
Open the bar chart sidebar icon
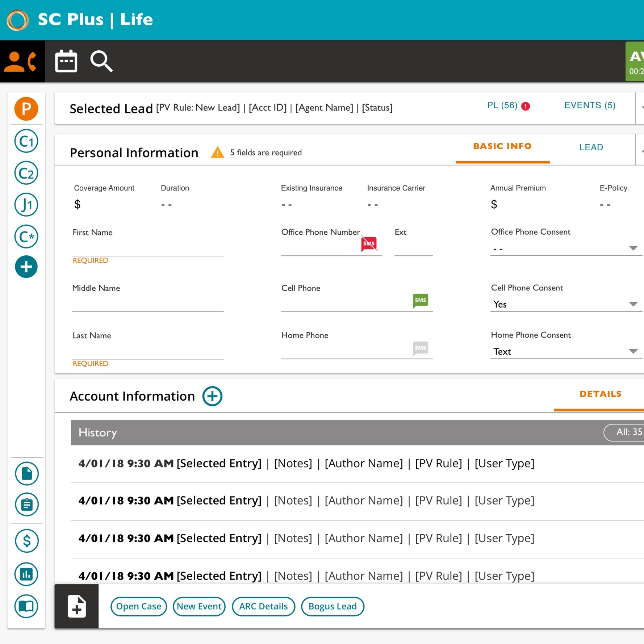point(26,574)
